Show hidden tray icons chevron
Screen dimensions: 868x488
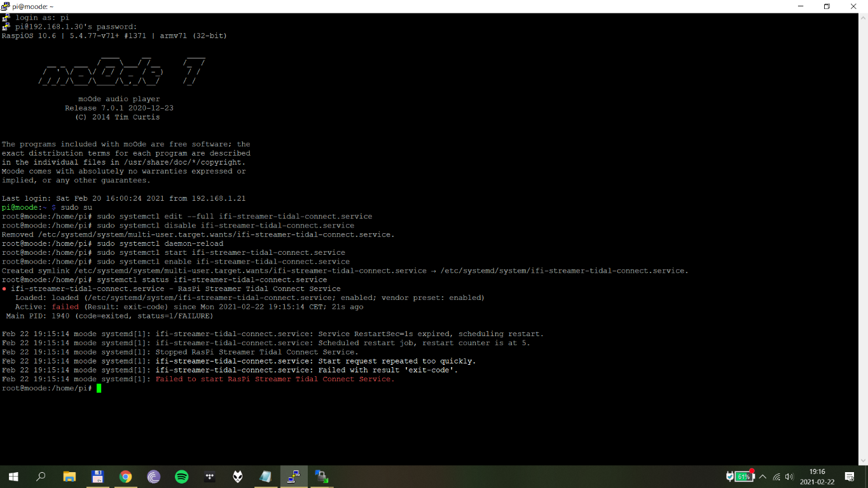[x=762, y=477]
